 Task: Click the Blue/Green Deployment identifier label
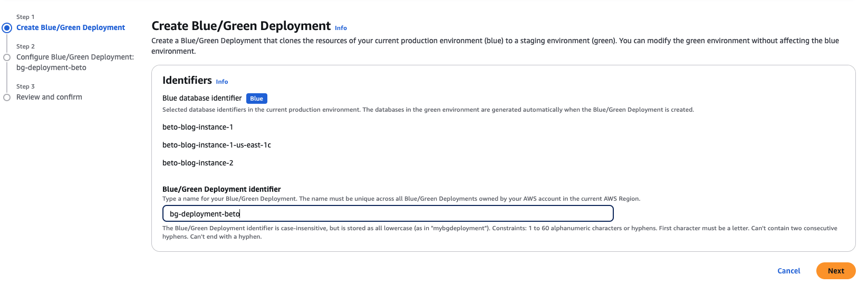coord(221,189)
